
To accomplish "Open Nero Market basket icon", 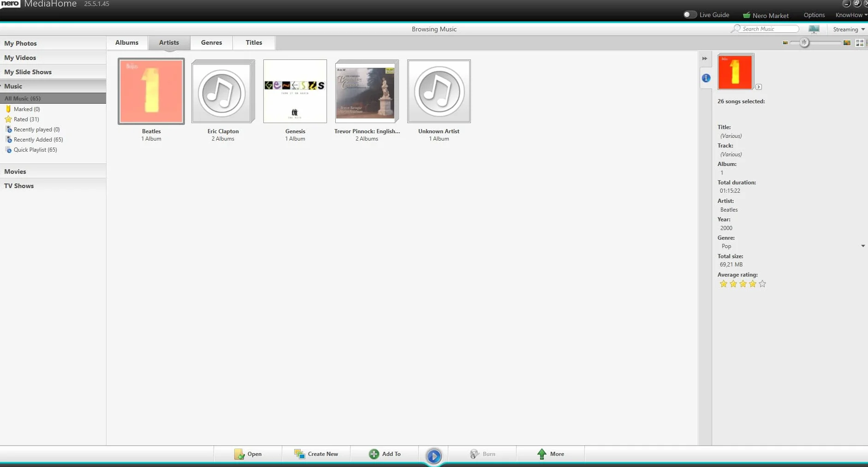I will [746, 15].
